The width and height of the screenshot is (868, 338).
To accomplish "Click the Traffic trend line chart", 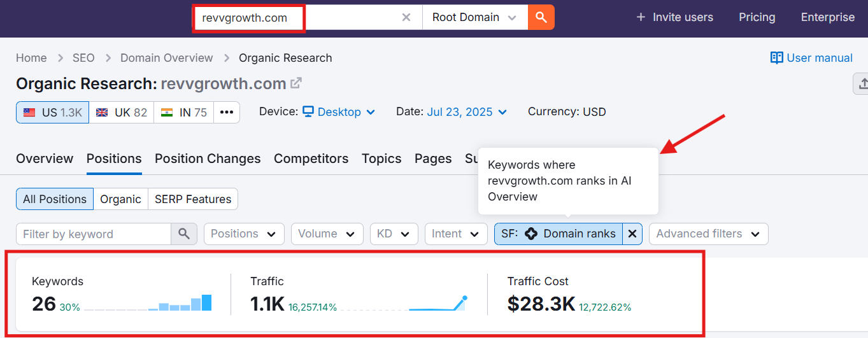I will coord(404,303).
